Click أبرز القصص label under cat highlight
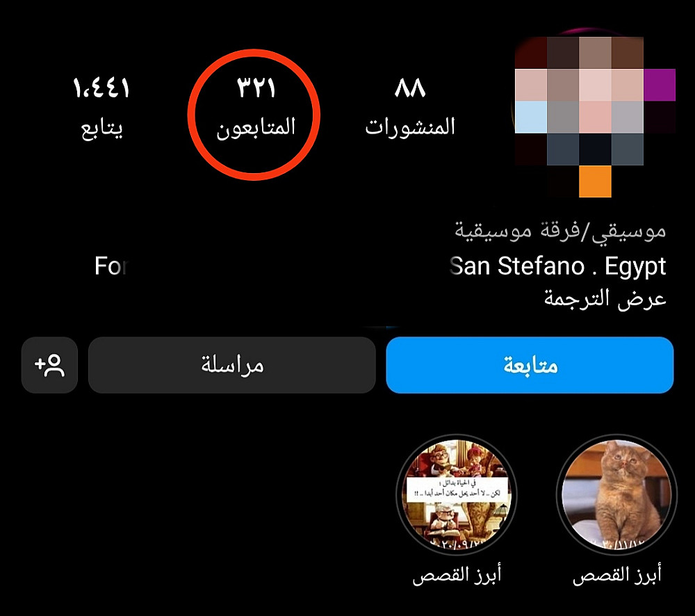The image size is (695, 616). coord(616,575)
